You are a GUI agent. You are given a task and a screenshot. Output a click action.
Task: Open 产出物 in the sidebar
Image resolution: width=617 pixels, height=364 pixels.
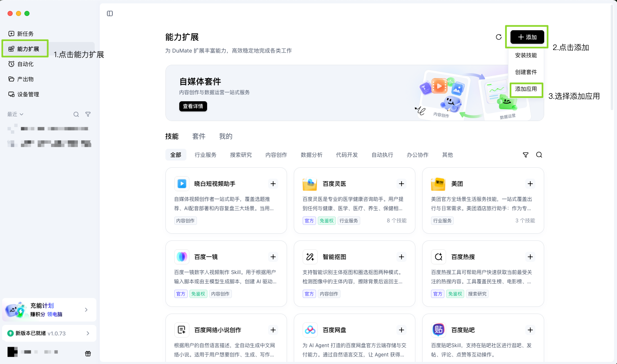pos(48,79)
